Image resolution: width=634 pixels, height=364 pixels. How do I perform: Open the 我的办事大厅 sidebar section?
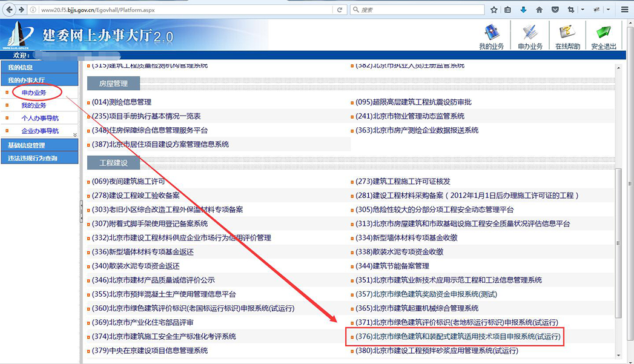pyautogui.click(x=39, y=80)
